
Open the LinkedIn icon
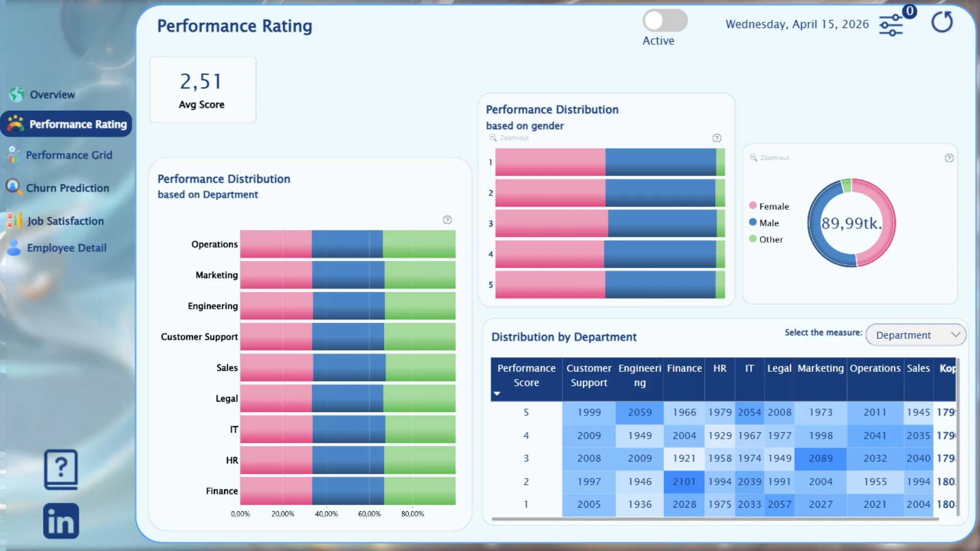click(61, 521)
